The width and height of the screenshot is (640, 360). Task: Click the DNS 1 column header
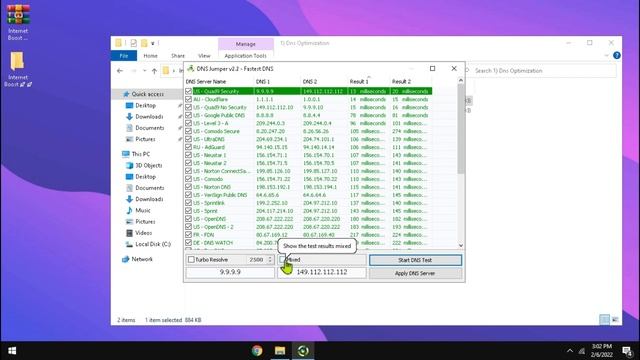point(277,82)
